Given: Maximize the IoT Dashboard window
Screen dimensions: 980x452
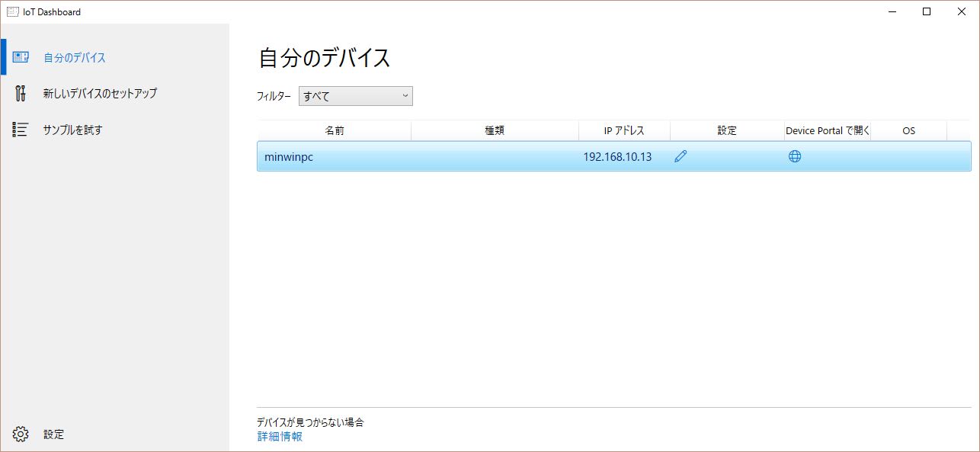Looking at the screenshot, I should (x=927, y=11).
